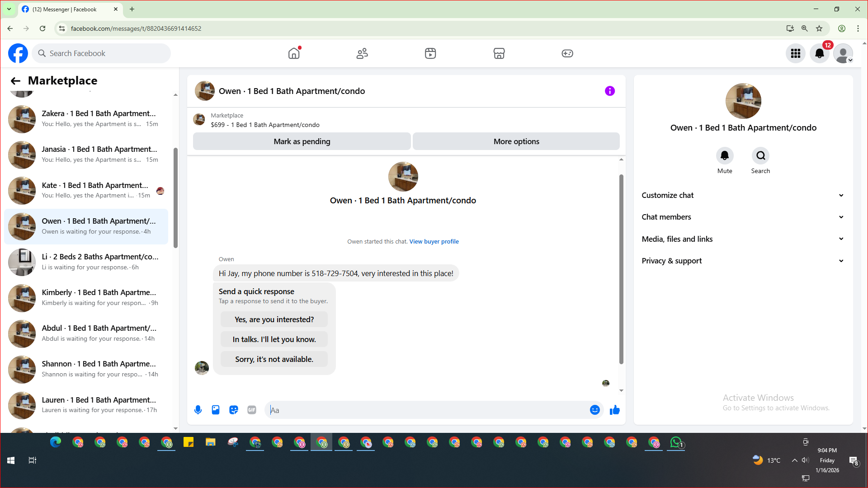The height and width of the screenshot is (488, 868).
Task: Open the View buyer profile link
Action: point(434,242)
